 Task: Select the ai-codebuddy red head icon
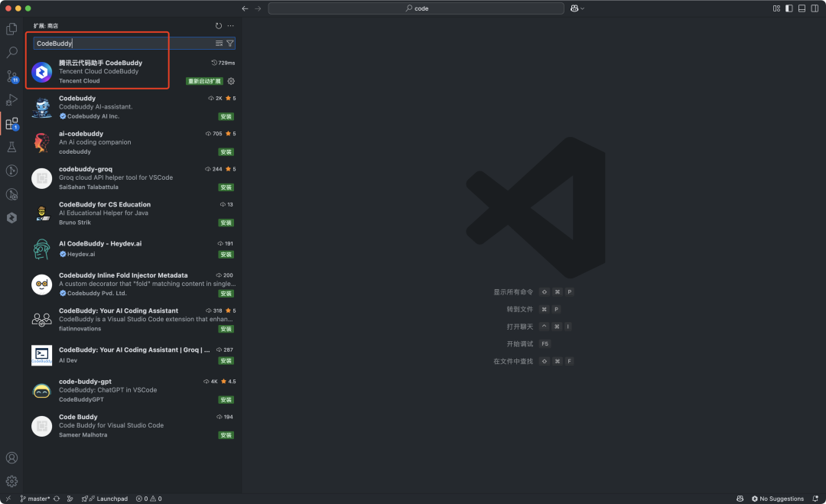click(41, 143)
